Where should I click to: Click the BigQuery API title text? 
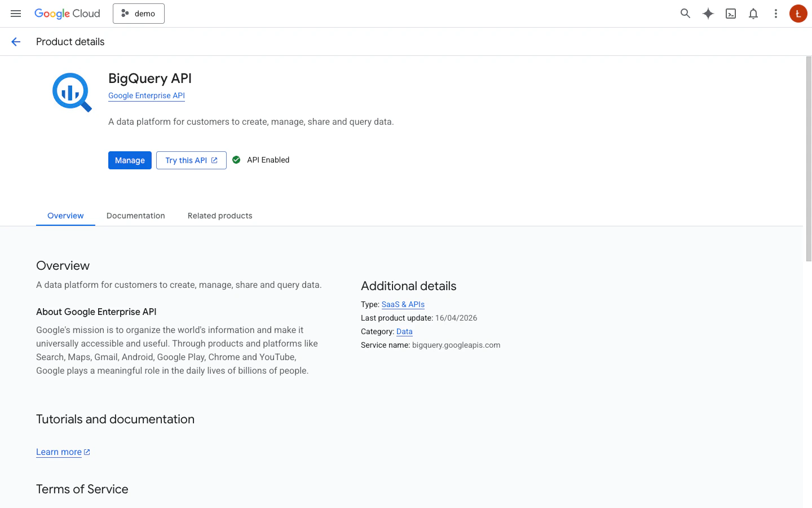[x=150, y=78]
